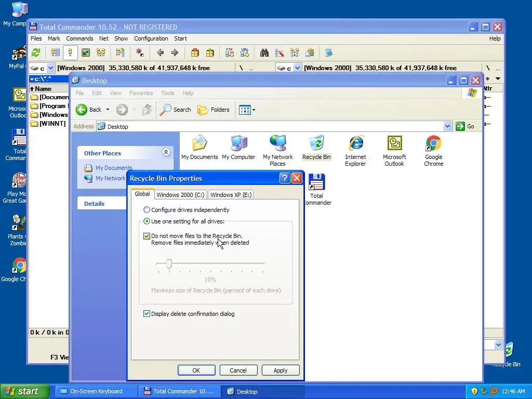Click the multi-rename tool icon in Total Commander
The height and width of the screenshot is (399, 532).
(x=280, y=52)
